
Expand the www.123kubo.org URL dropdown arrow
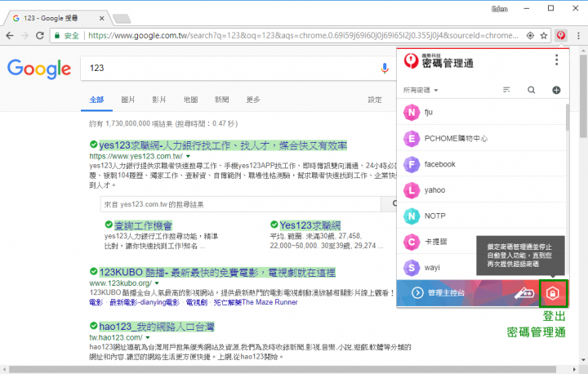coord(157,283)
